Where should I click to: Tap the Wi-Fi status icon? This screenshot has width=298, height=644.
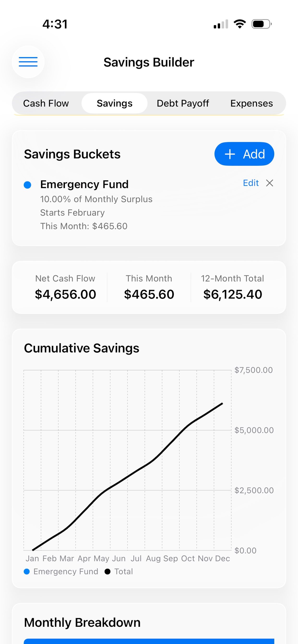point(240,24)
